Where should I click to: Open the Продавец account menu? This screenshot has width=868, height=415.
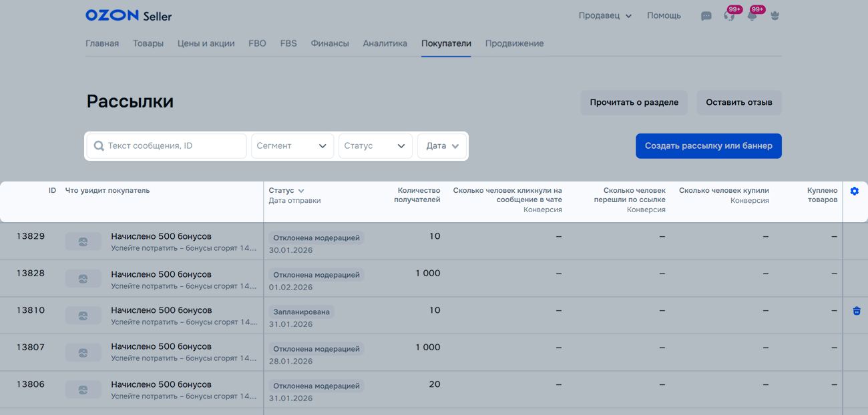[605, 16]
